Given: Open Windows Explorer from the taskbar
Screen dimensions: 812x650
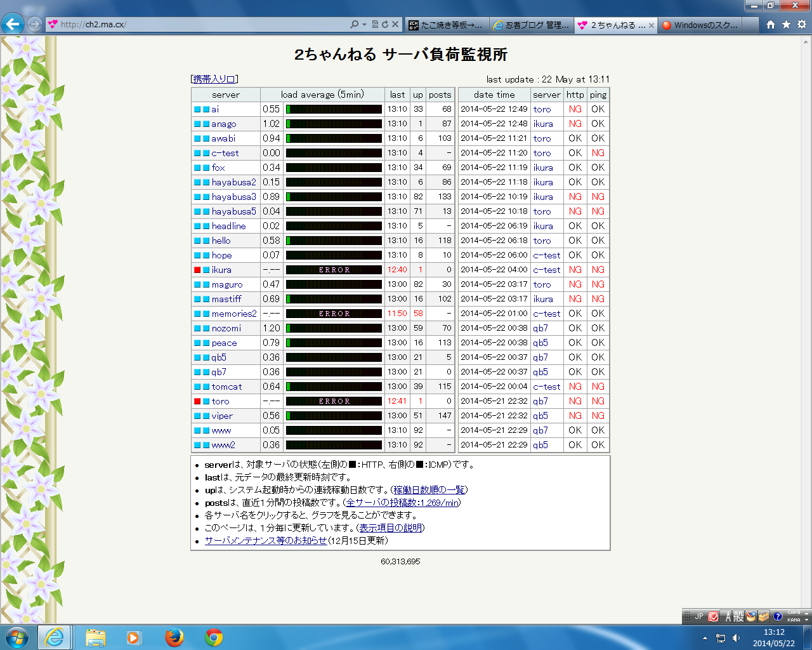Looking at the screenshot, I should [96, 637].
